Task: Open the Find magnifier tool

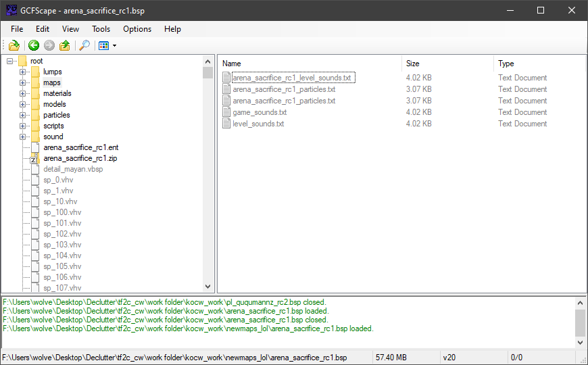Action: tap(84, 45)
